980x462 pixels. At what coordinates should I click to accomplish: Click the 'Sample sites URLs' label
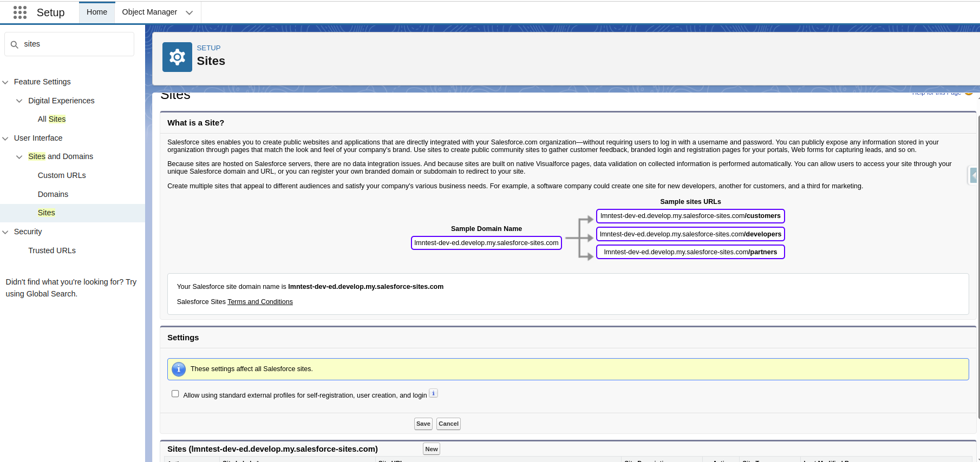point(690,202)
